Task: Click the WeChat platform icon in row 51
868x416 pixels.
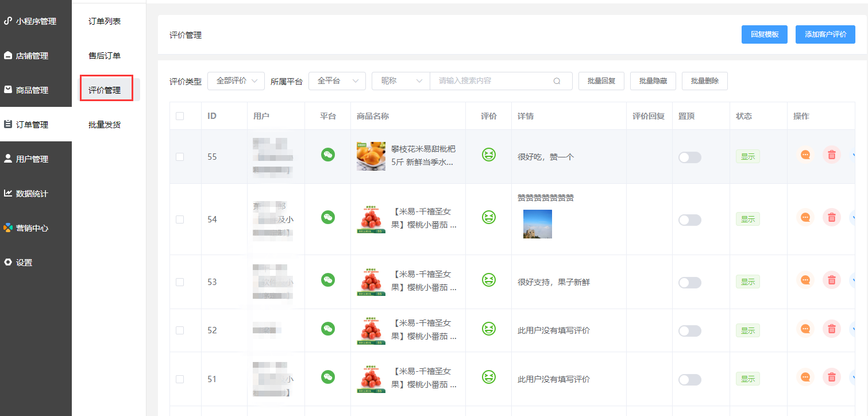Action: (328, 377)
